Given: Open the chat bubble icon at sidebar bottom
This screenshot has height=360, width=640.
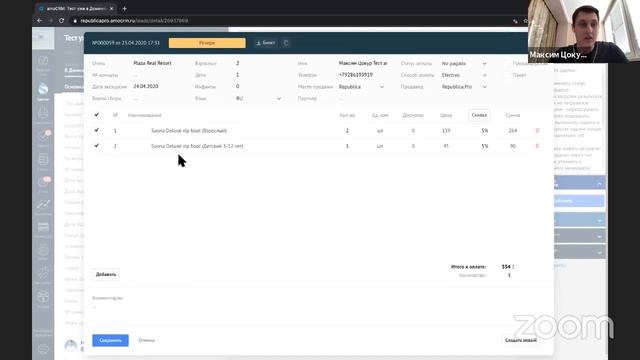Looking at the screenshot, I should (43, 349).
